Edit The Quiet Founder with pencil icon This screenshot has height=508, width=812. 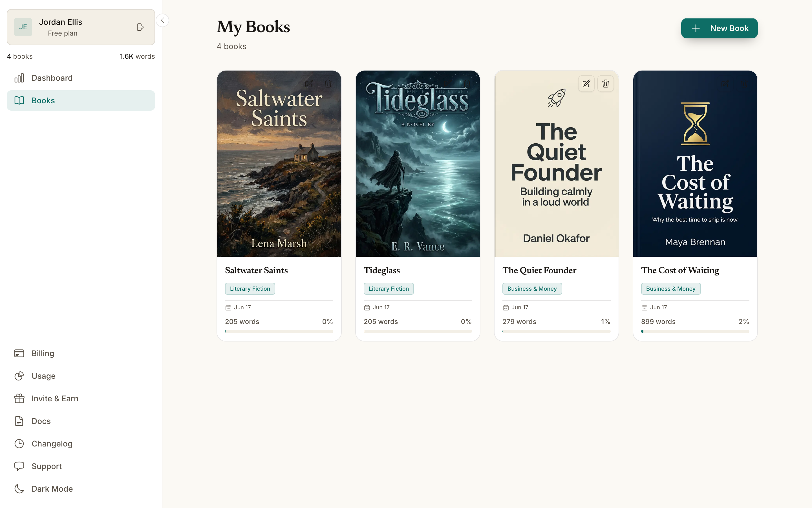(586, 84)
